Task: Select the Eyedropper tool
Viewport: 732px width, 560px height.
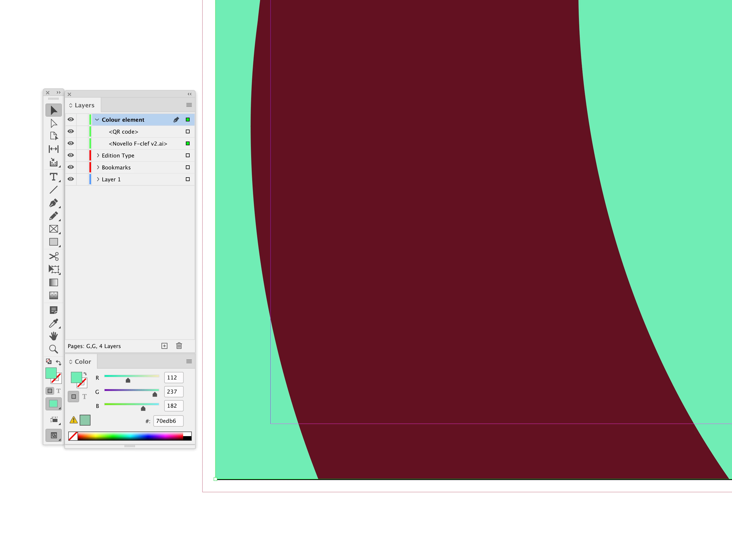Action: pos(53,323)
